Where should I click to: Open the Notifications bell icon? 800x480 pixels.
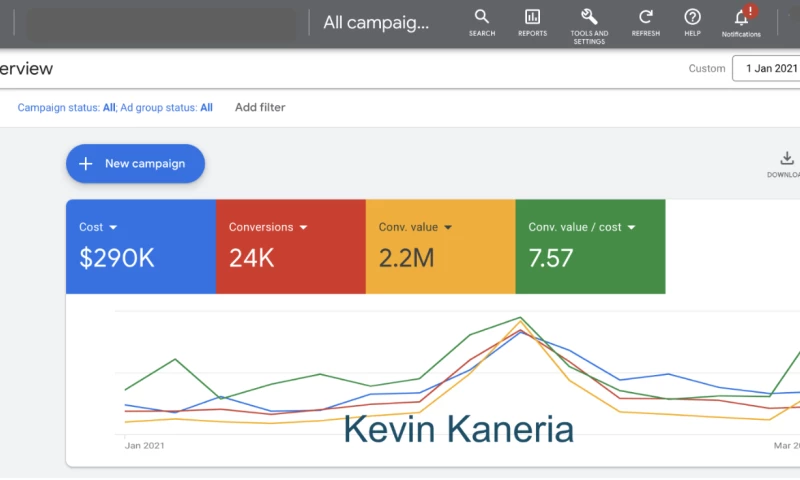coord(741,17)
